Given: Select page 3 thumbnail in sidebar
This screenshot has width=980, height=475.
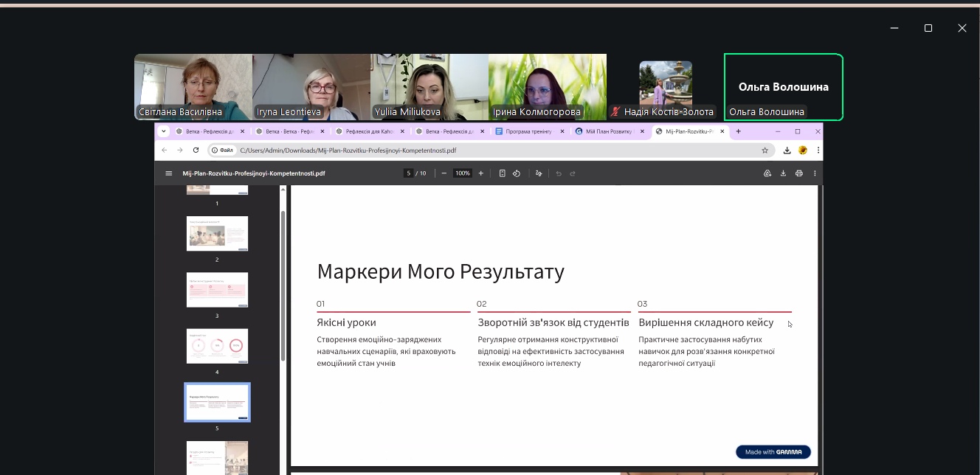Looking at the screenshot, I should tap(217, 290).
